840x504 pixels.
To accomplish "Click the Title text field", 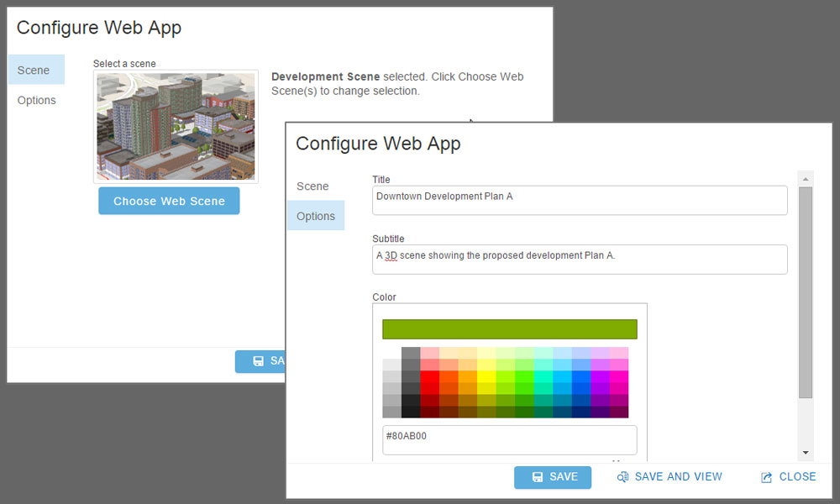I will [x=580, y=200].
